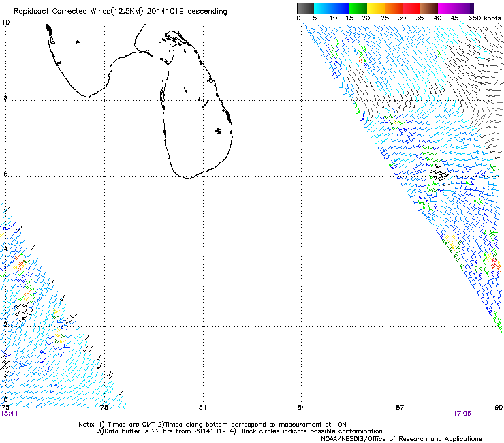Click the '25' legend scale label
The image size is (504, 443).
[x=385, y=18]
